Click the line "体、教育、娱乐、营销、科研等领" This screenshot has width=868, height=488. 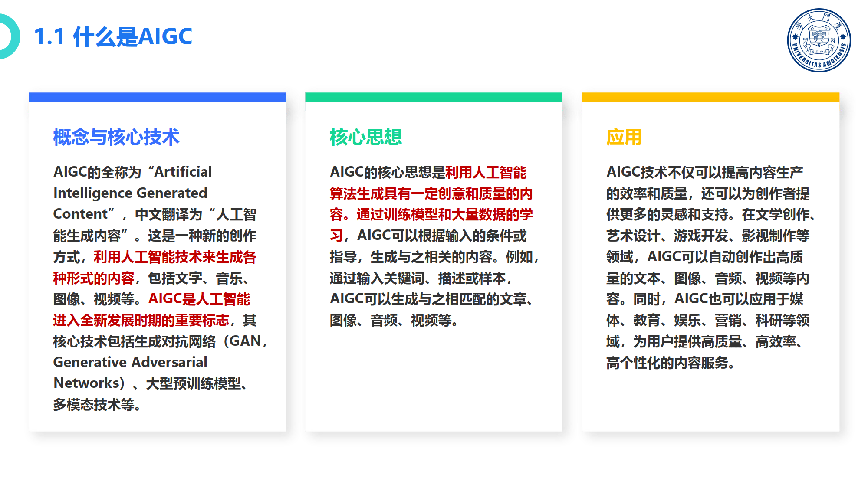click(708, 321)
